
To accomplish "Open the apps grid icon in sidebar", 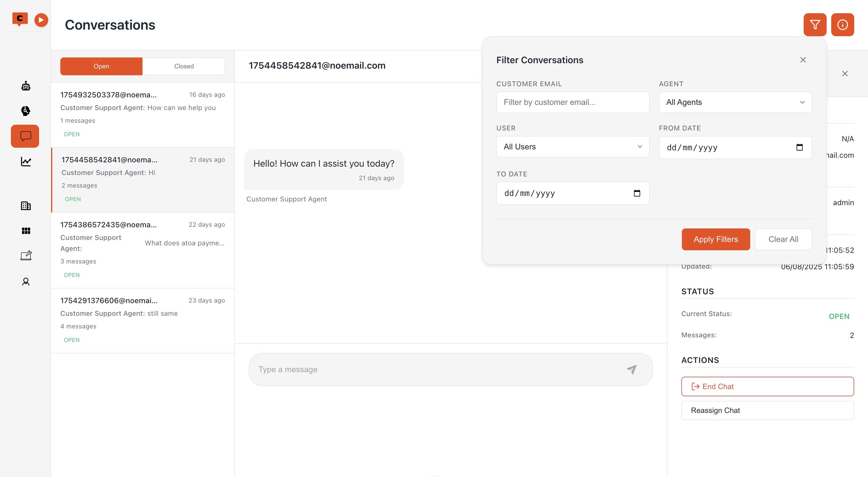I will [x=26, y=230].
